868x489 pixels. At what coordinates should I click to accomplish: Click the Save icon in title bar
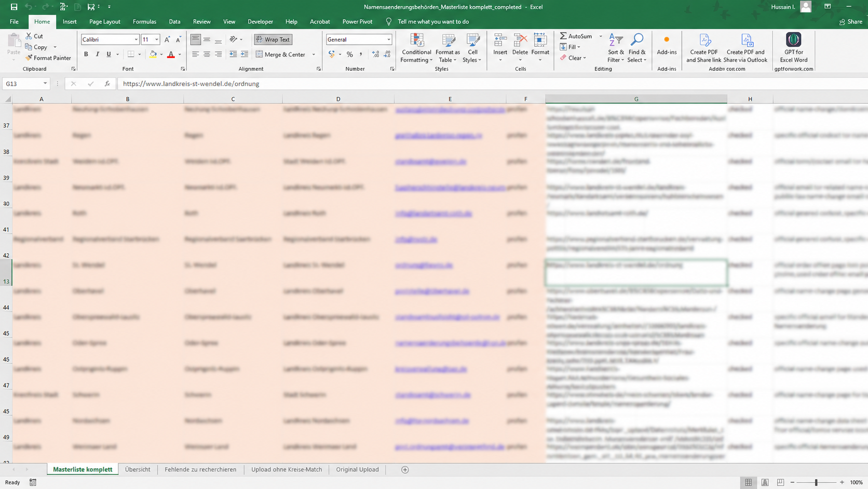(14, 7)
